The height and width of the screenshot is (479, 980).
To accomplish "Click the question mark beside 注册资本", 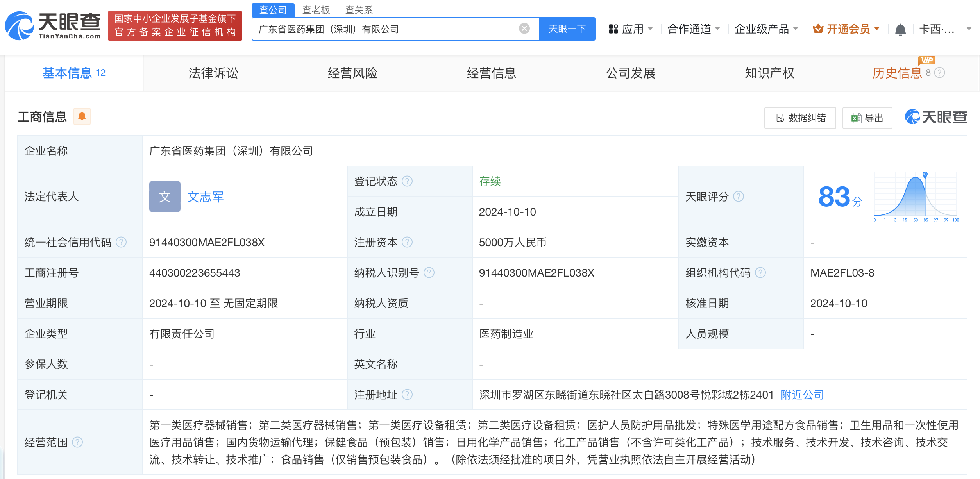I will click(x=408, y=242).
